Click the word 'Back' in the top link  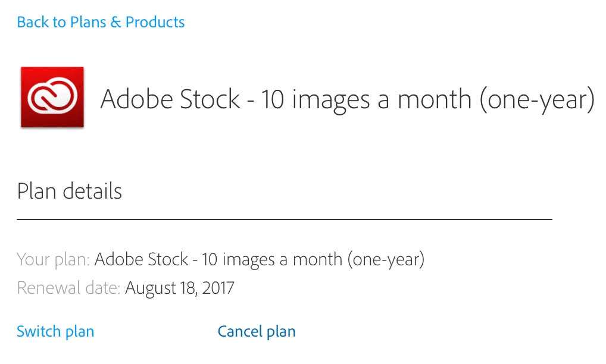tap(33, 23)
